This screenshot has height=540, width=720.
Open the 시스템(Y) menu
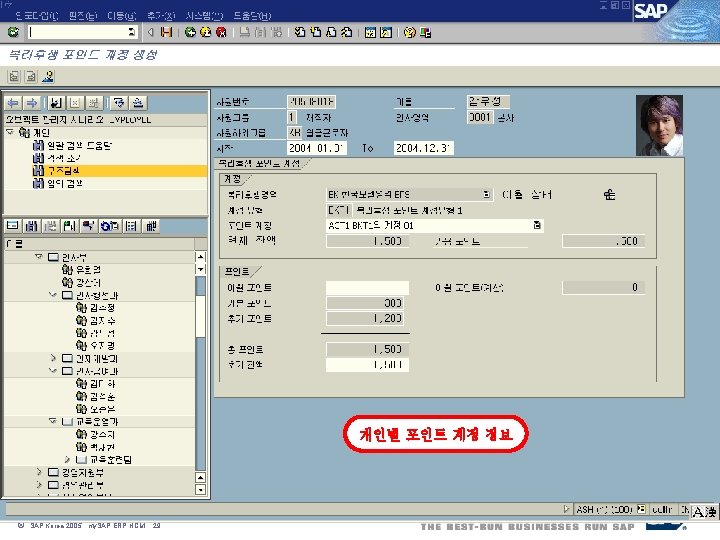click(x=204, y=16)
